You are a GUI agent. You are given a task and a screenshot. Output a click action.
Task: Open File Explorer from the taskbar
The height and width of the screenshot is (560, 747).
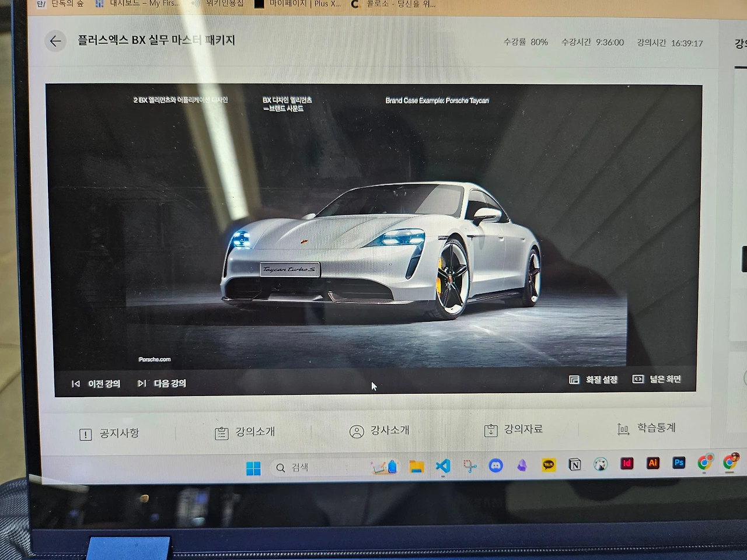[x=416, y=467]
